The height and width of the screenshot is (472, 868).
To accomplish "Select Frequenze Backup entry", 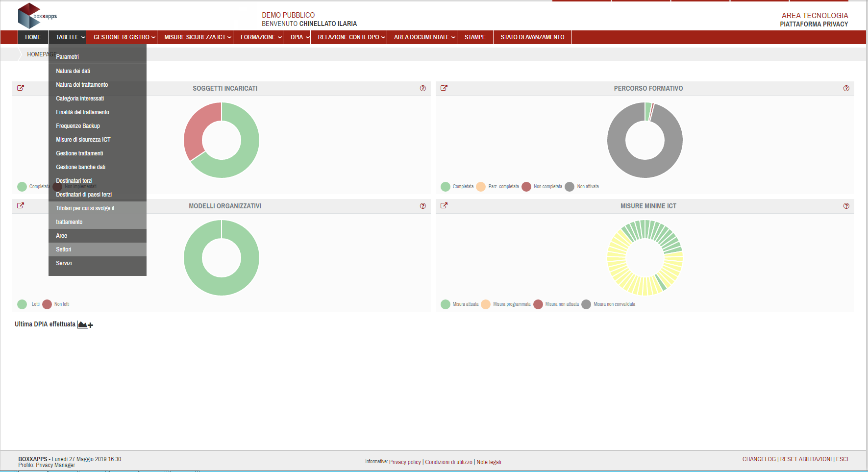I will point(98,126).
